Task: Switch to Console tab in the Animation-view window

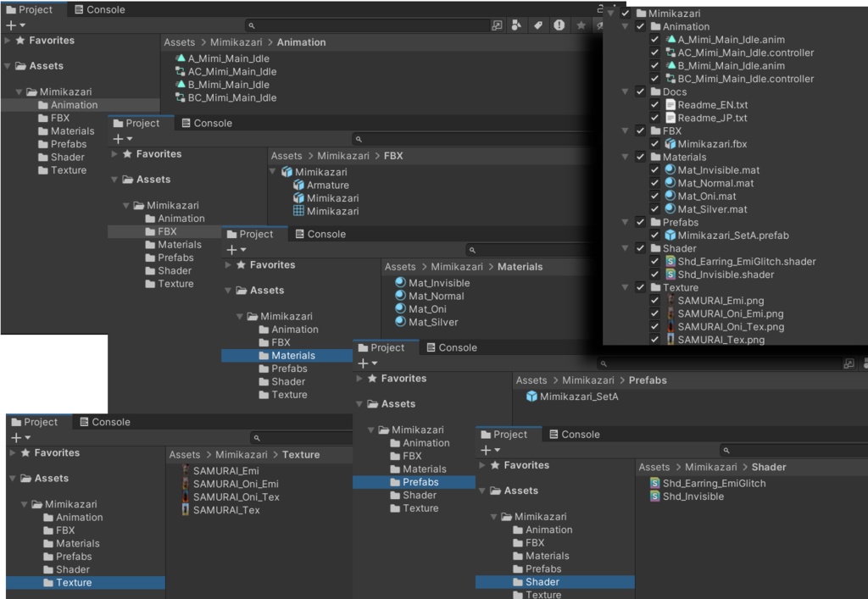Action: coord(100,9)
